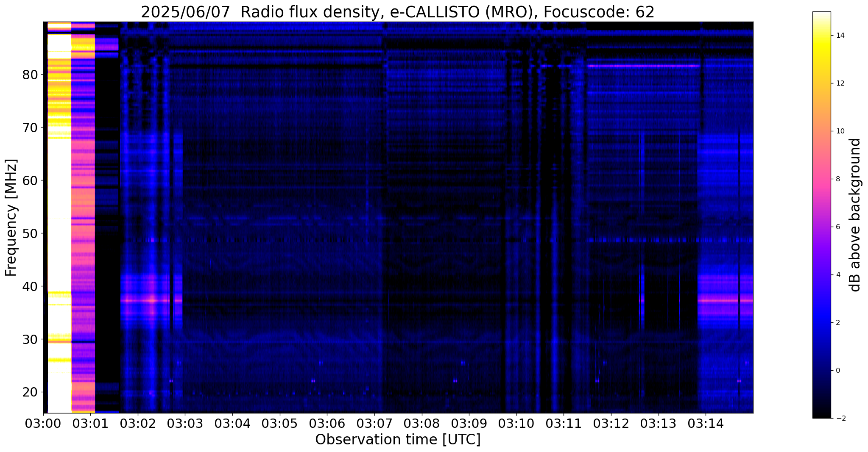Click the 'dB above background' colorbar label

(x=855, y=215)
